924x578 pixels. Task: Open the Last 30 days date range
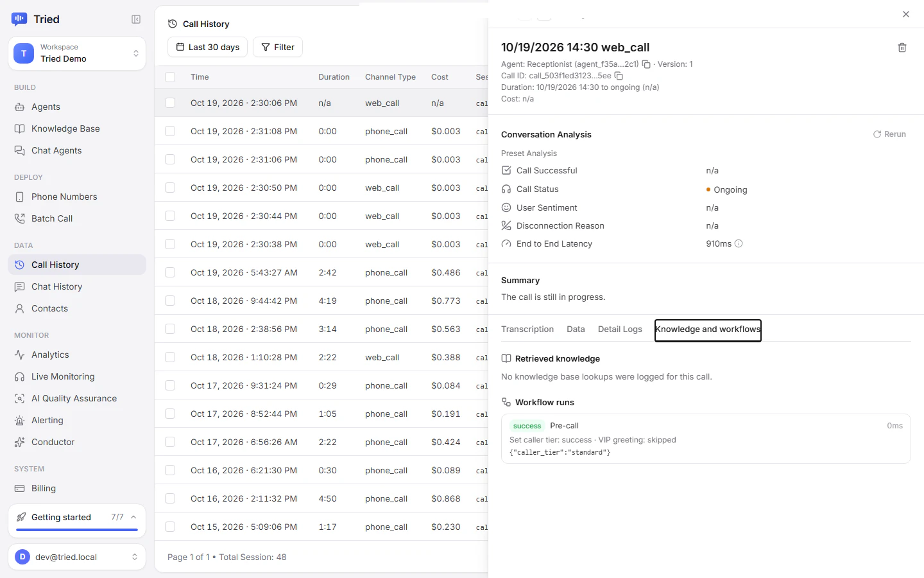coord(207,47)
